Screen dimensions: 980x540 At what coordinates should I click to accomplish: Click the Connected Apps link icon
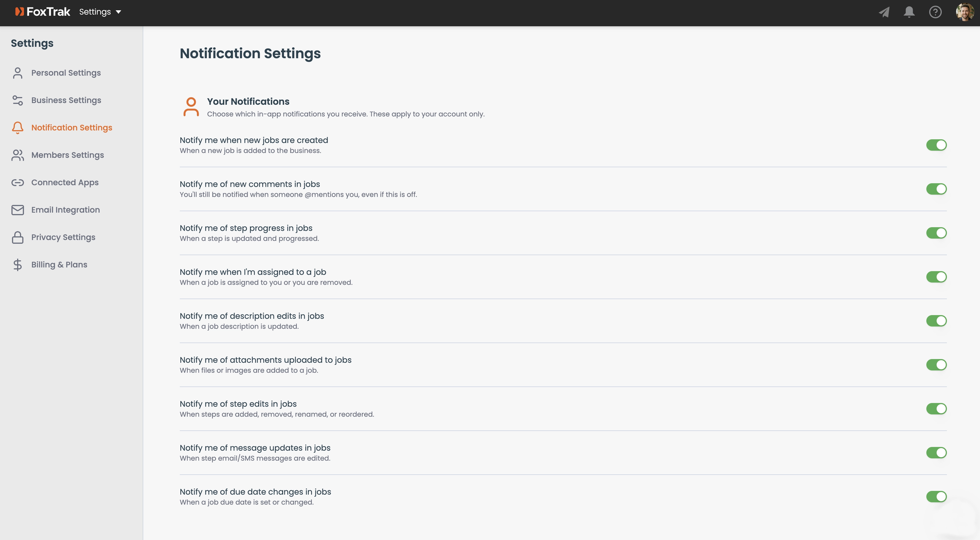[17, 182]
